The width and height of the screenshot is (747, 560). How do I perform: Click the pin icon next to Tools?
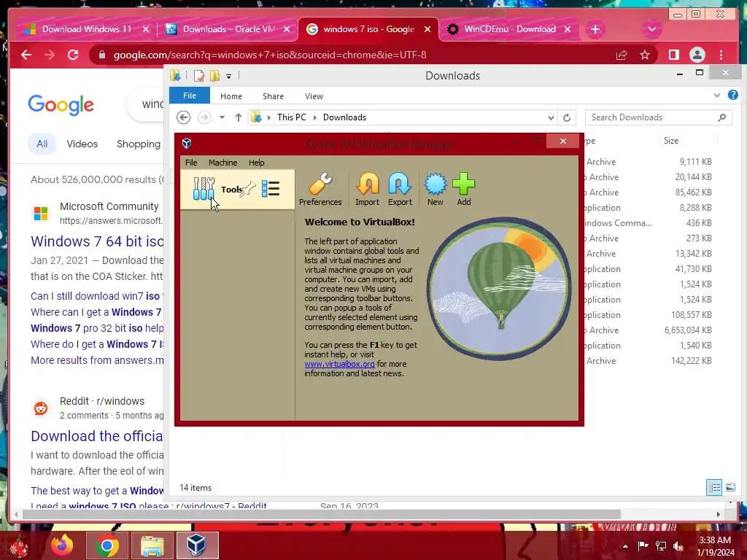click(x=248, y=190)
